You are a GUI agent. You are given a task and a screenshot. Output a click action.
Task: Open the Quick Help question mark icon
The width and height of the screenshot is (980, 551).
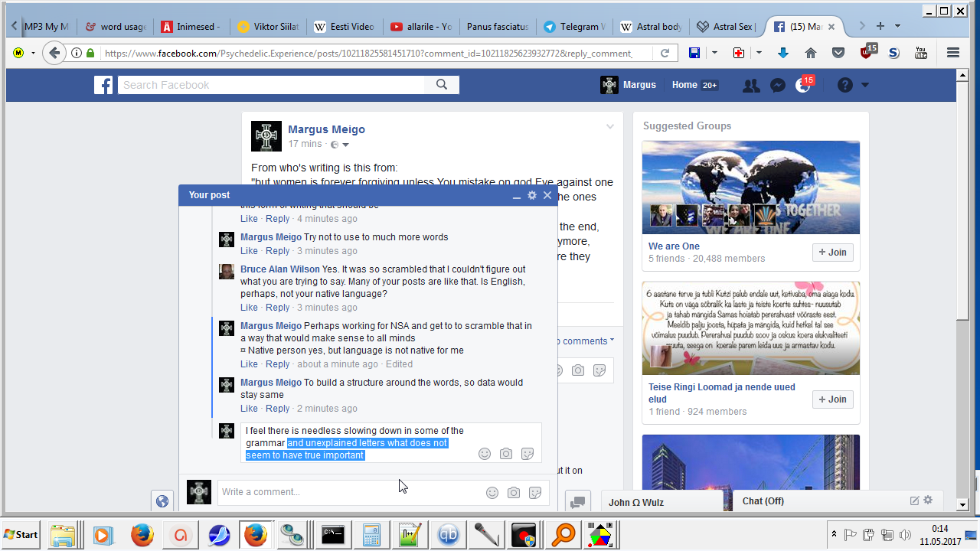(845, 85)
